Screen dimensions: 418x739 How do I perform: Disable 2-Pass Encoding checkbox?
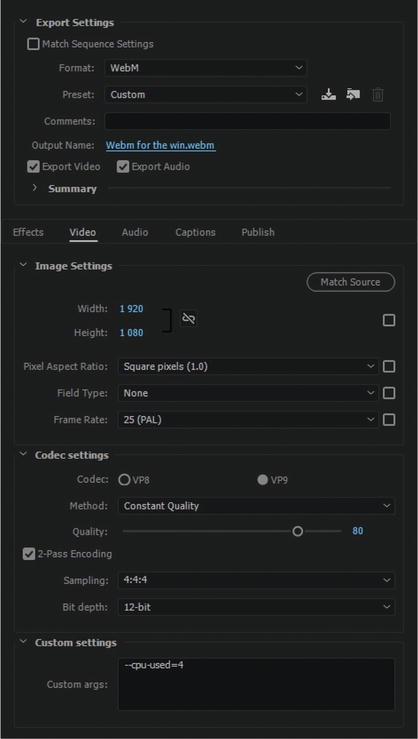(x=29, y=554)
